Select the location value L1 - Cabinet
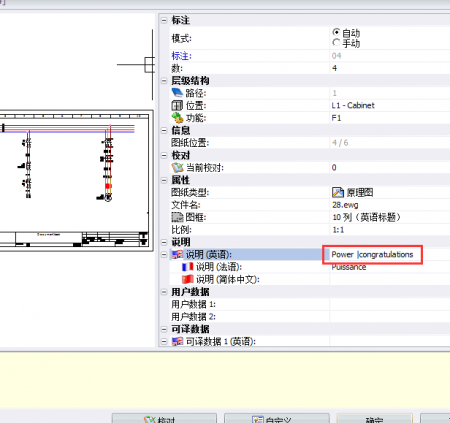This screenshot has width=450, height=423. (x=353, y=105)
